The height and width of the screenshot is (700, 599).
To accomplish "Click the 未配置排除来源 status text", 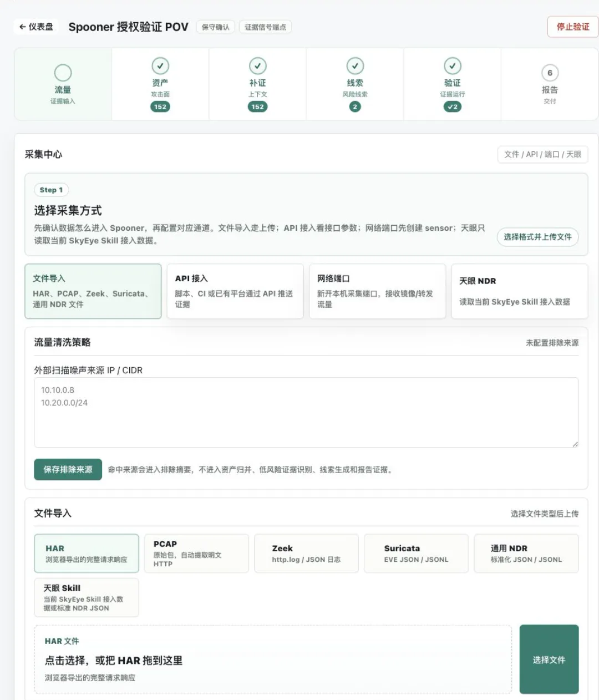I will [x=552, y=343].
